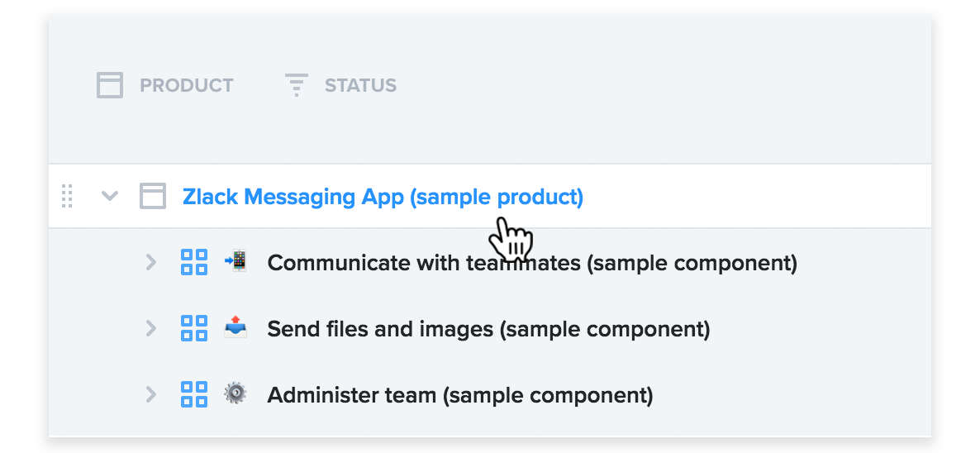This screenshot has height=453, width=980.
Task: Select Send files and images (sample component)
Action: (x=488, y=329)
